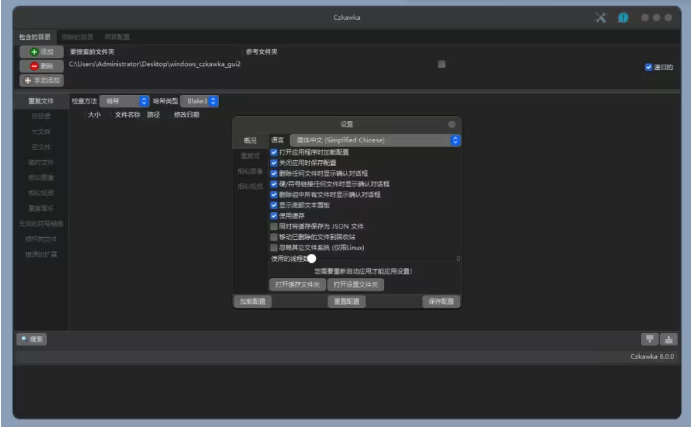
Task: Open the blue info icon in title bar
Action: (623, 18)
